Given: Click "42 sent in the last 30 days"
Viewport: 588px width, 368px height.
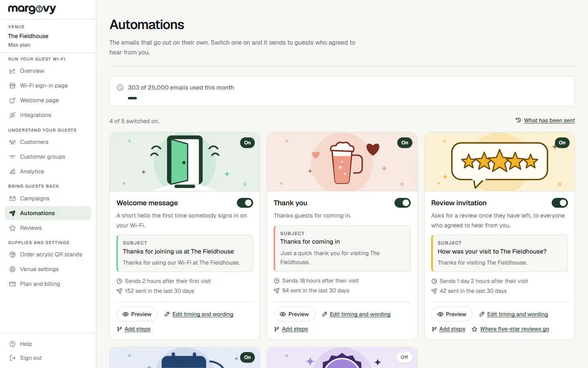Looking at the screenshot, I should click(x=473, y=291).
